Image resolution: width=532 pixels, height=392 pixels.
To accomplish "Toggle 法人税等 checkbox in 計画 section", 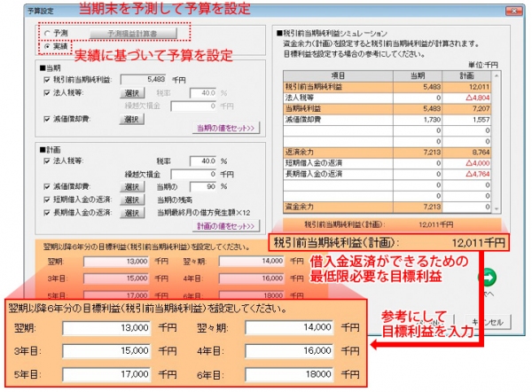I will coord(47,161).
